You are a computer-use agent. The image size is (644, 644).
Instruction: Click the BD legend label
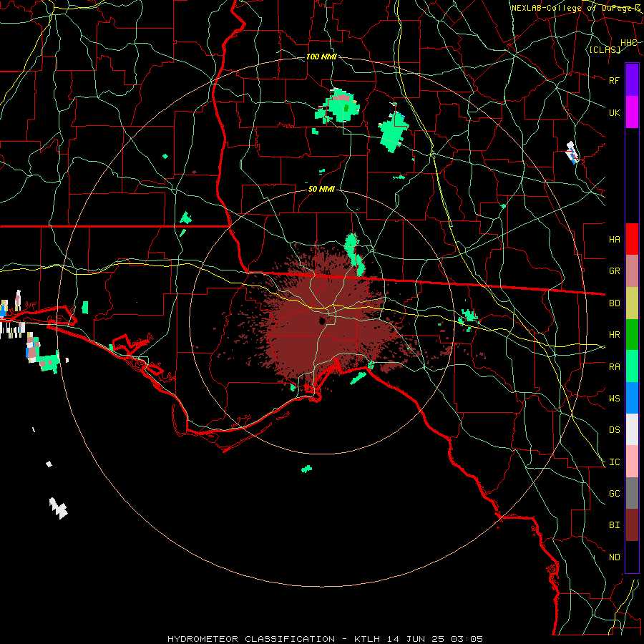(x=614, y=303)
